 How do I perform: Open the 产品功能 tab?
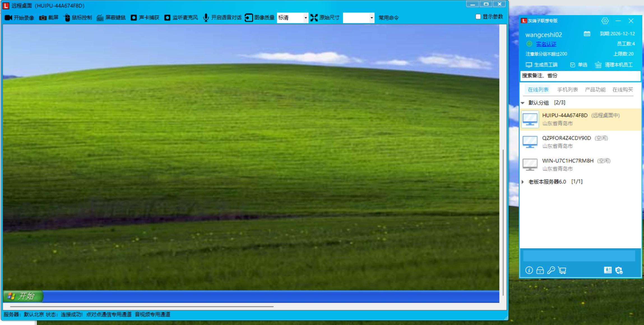coord(595,90)
